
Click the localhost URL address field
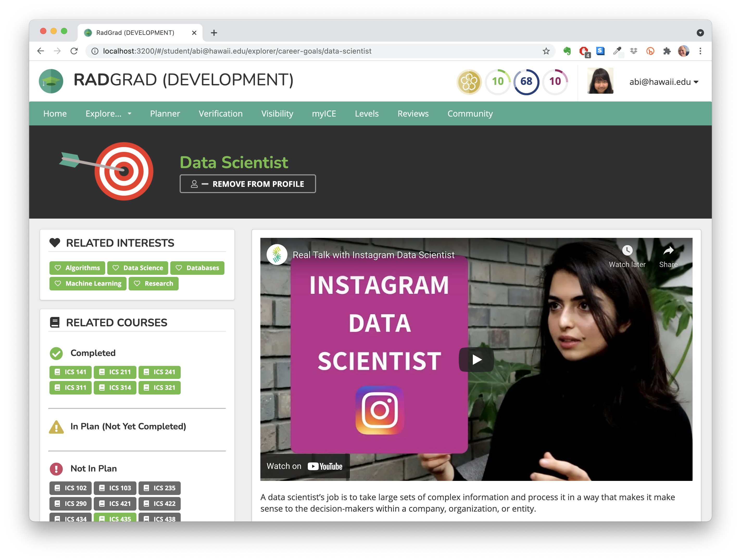(237, 51)
